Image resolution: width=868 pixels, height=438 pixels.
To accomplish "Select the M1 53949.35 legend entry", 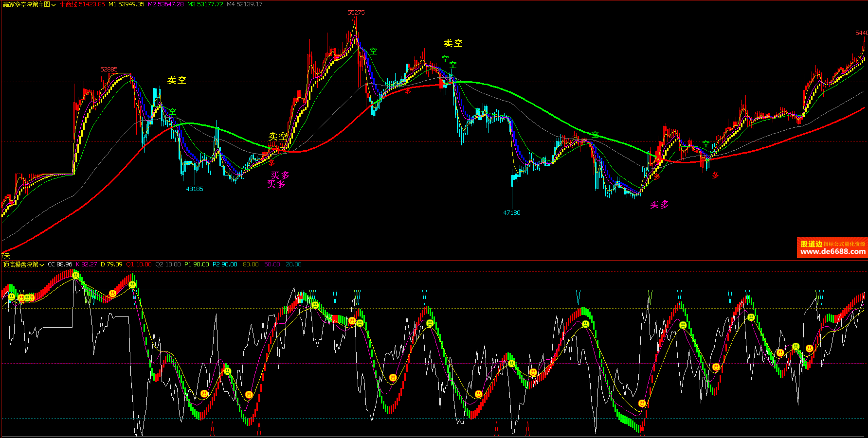I will pyautogui.click(x=126, y=4).
